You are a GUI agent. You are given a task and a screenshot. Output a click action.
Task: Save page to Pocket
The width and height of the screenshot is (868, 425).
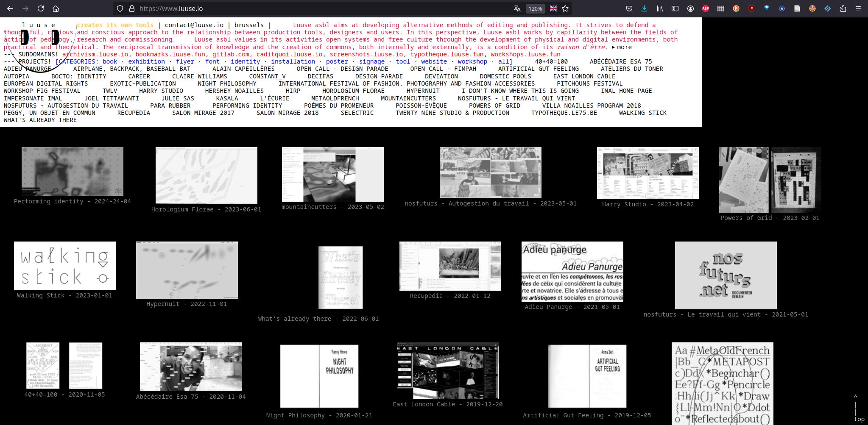(x=629, y=8)
